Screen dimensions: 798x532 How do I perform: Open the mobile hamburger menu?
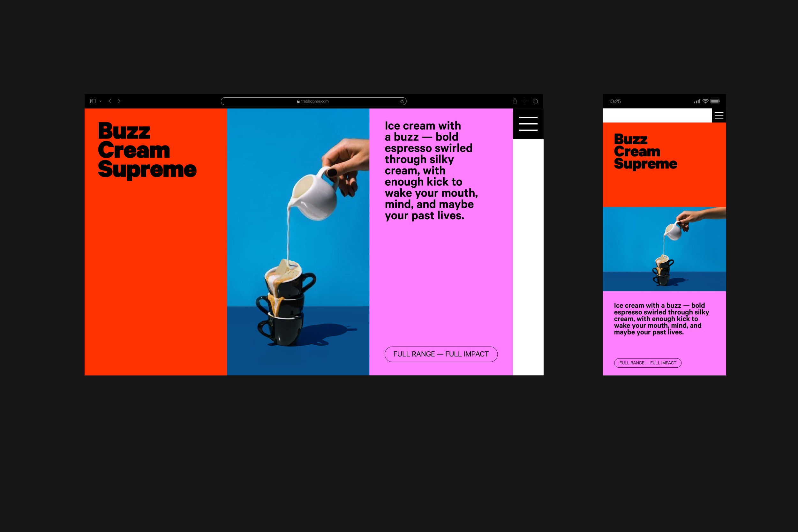(x=719, y=116)
